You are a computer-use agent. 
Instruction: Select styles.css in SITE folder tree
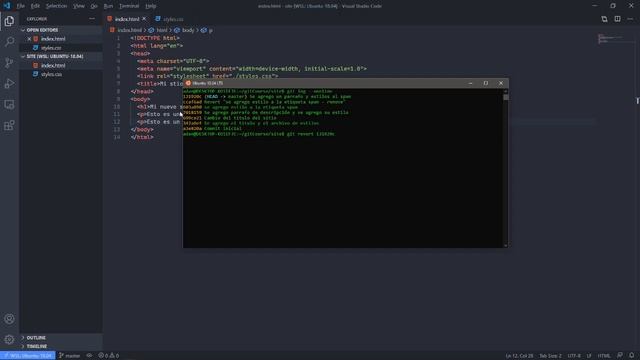[51, 74]
